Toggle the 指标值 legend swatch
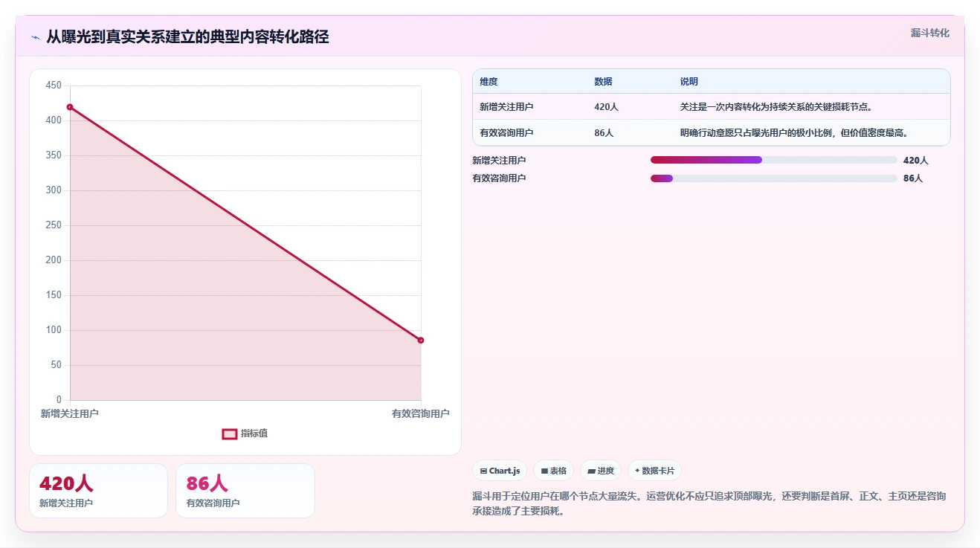This screenshot has width=980, height=548. tap(230, 433)
